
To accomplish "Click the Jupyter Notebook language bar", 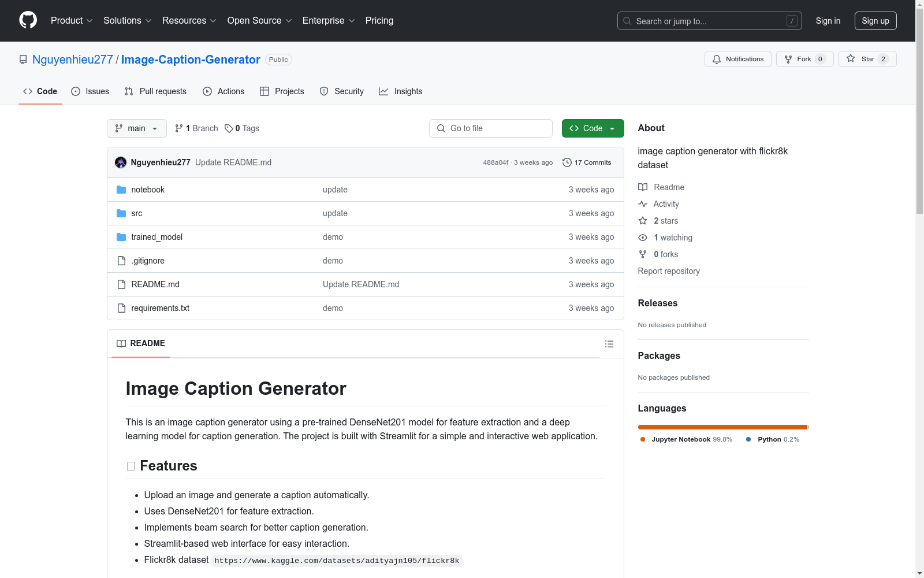I will tap(722, 427).
